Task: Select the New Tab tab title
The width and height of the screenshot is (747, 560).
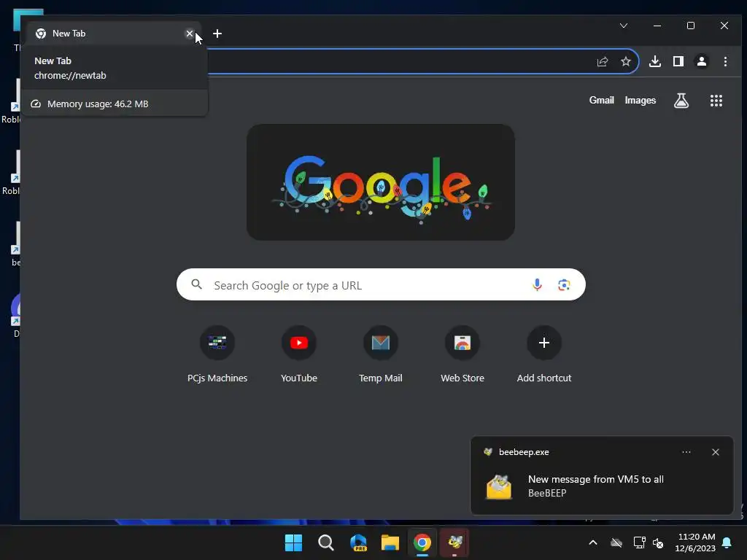Action: (69, 34)
